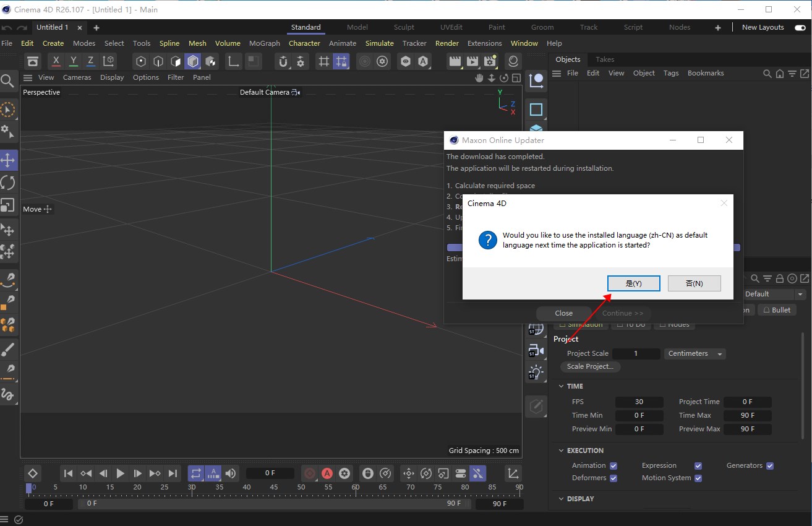Toggle the Expression checkbox
Screen dimensions: 812x526
pyautogui.click(x=698, y=465)
